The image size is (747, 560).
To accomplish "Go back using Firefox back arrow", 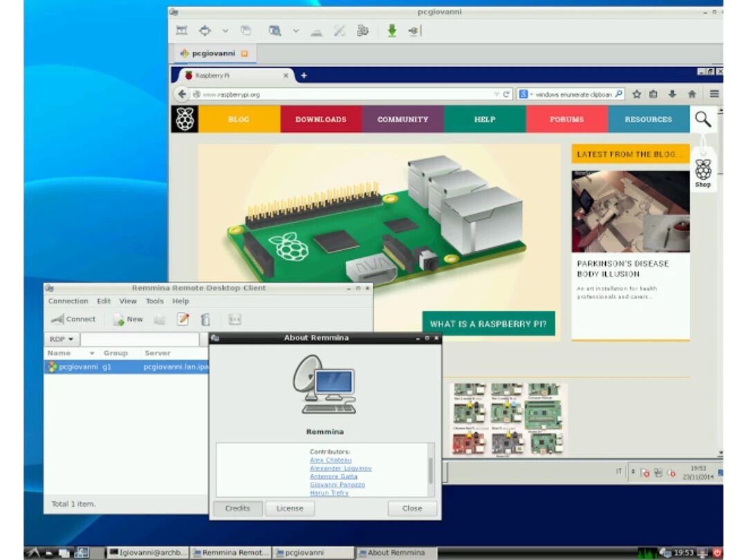I will click(x=181, y=94).
